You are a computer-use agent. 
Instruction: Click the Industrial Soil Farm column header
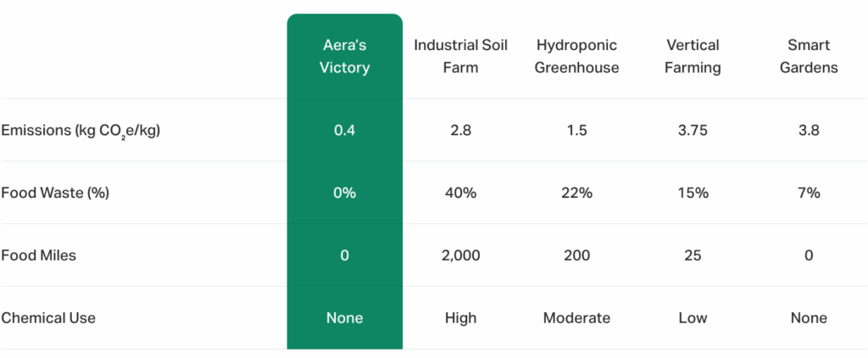pos(460,56)
